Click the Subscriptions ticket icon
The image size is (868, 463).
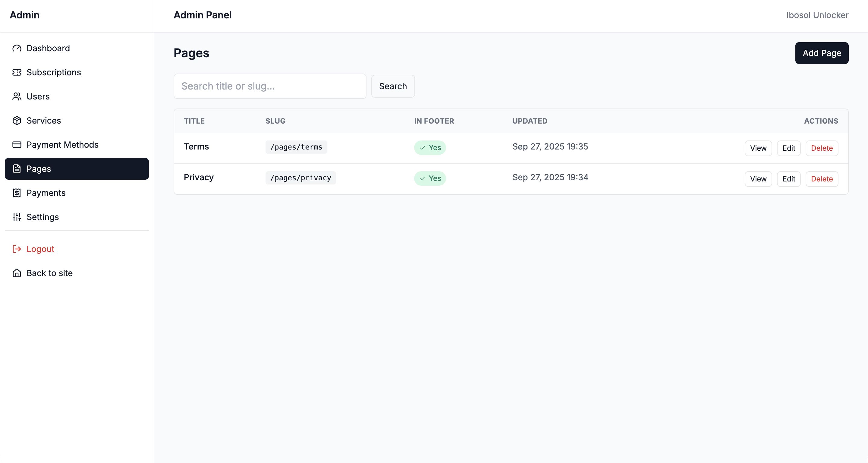pyautogui.click(x=17, y=72)
